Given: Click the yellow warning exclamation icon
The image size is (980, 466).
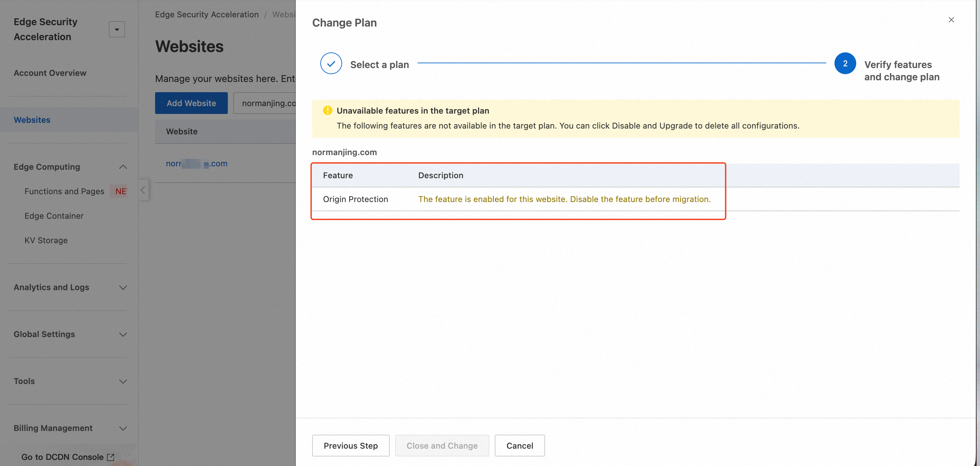Looking at the screenshot, I should 327,111.
